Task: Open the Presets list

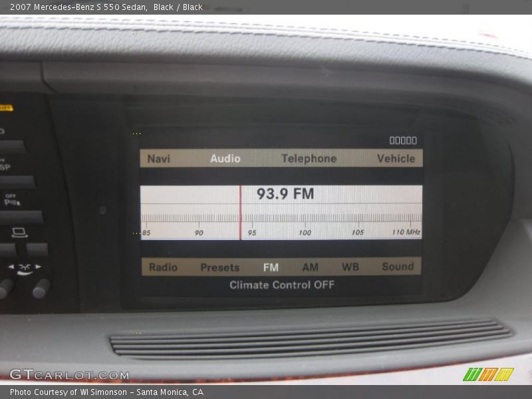Action: pos(220,267)
